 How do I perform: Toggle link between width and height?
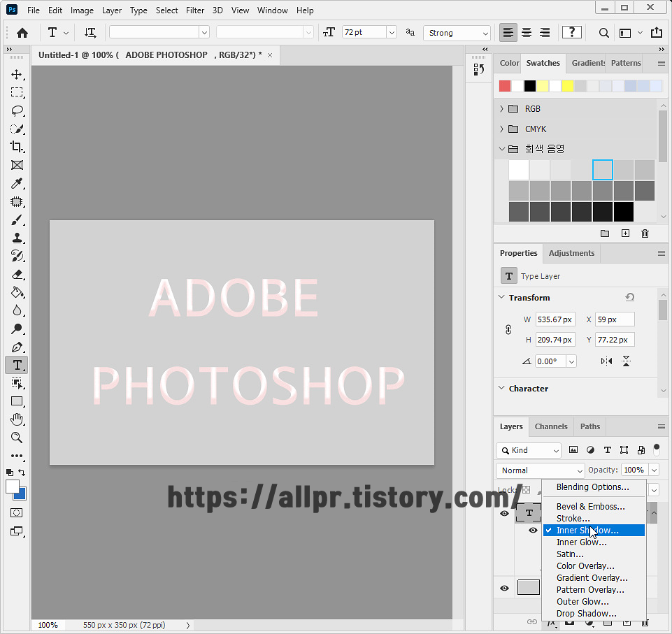(508, 329)
